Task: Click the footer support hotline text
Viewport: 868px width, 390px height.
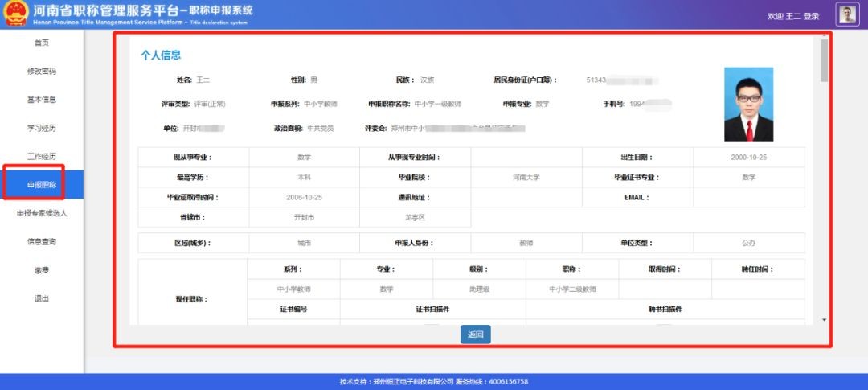Action: [x=492, y=382]
